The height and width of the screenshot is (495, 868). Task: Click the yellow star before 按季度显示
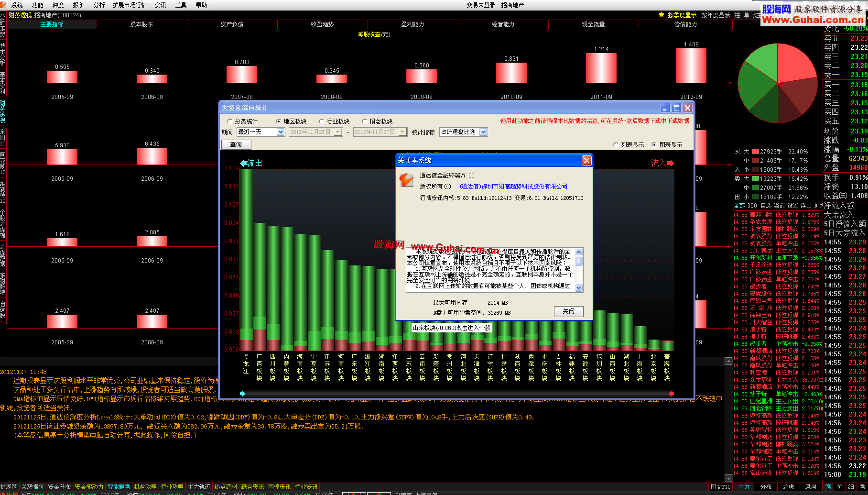click(x=662, y=15)
